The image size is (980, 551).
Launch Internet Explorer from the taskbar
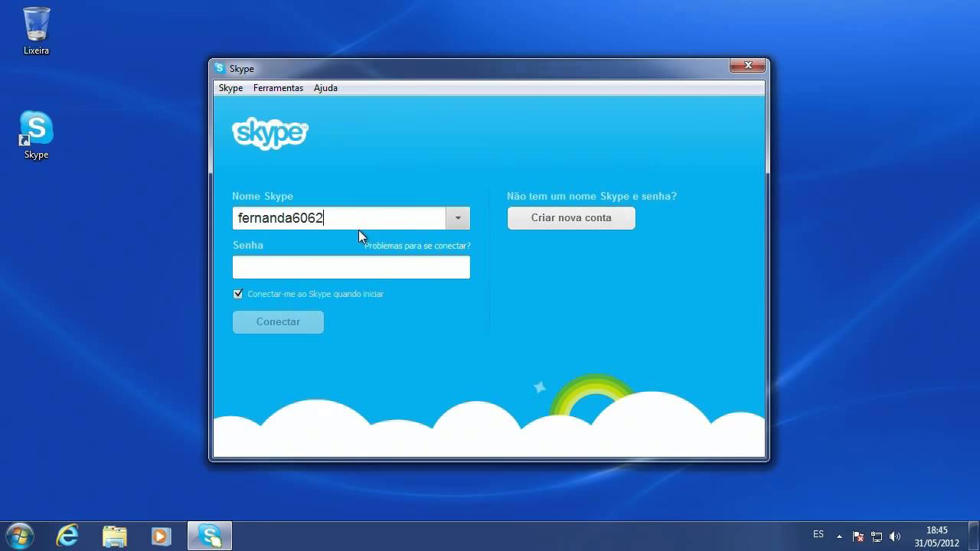pos(67,536)
